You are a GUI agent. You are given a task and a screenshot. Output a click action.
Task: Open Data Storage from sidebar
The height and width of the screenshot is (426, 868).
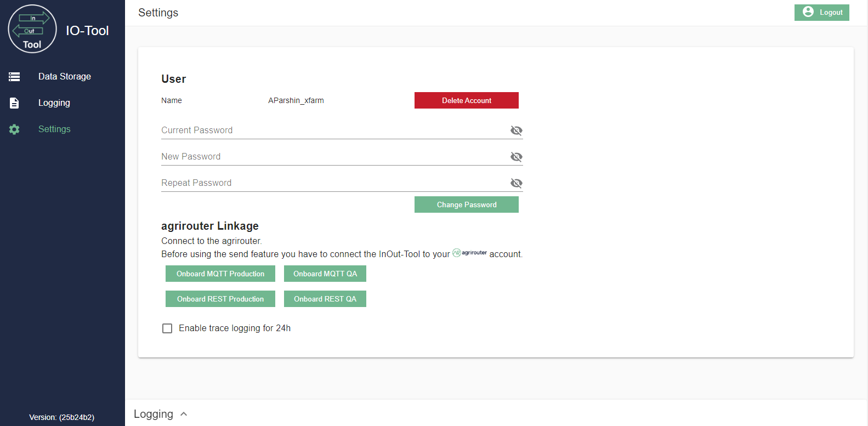tap(63, 77)
